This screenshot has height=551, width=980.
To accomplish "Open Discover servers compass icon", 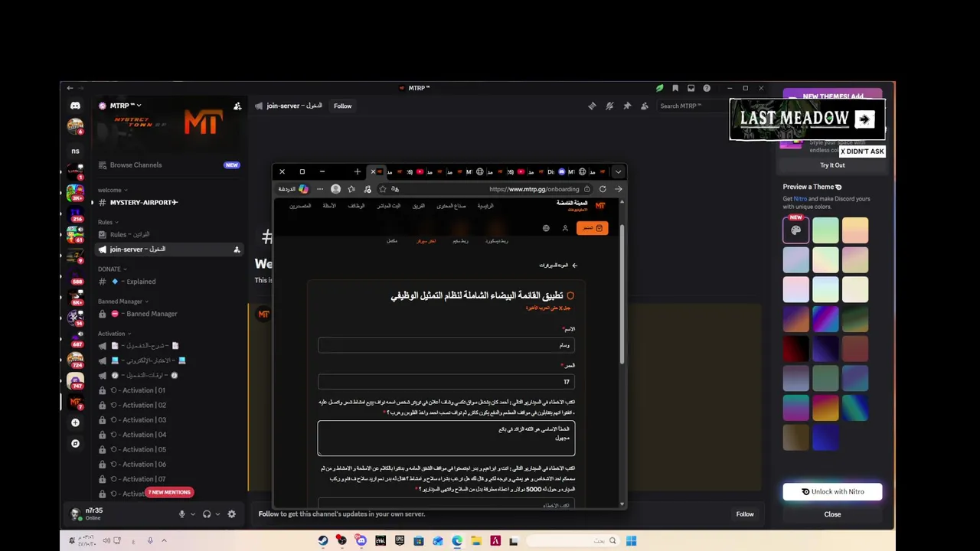I will pyautogui.click(x=75, y=443).
